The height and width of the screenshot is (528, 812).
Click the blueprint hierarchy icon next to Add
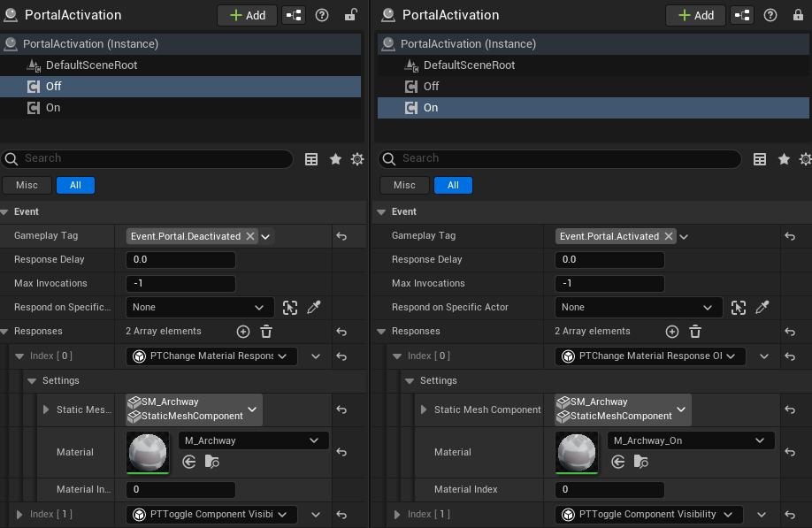(293, 15)
